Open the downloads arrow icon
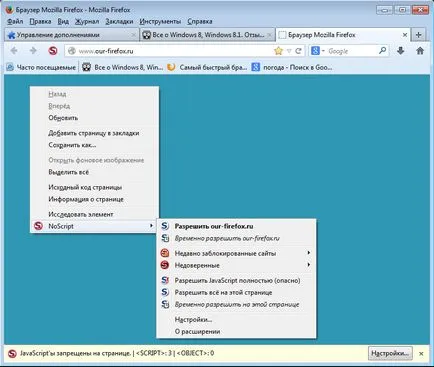 coord(401,51)
